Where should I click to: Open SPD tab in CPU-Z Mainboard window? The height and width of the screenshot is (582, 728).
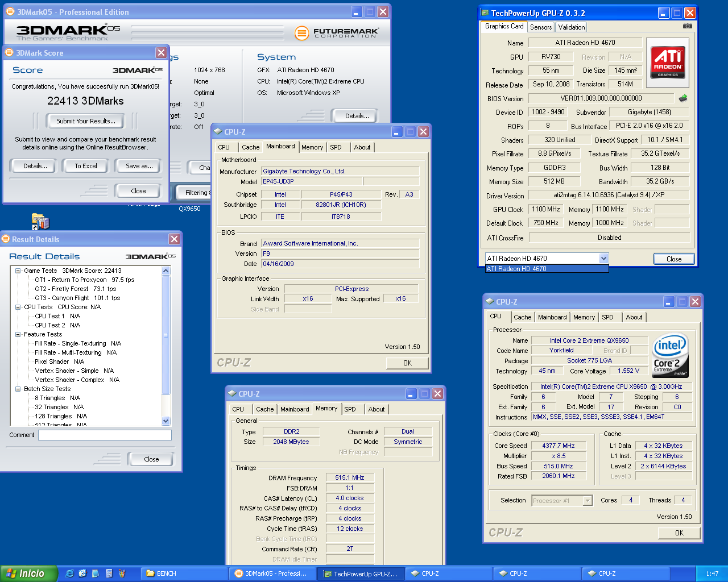tap(336, 147)
